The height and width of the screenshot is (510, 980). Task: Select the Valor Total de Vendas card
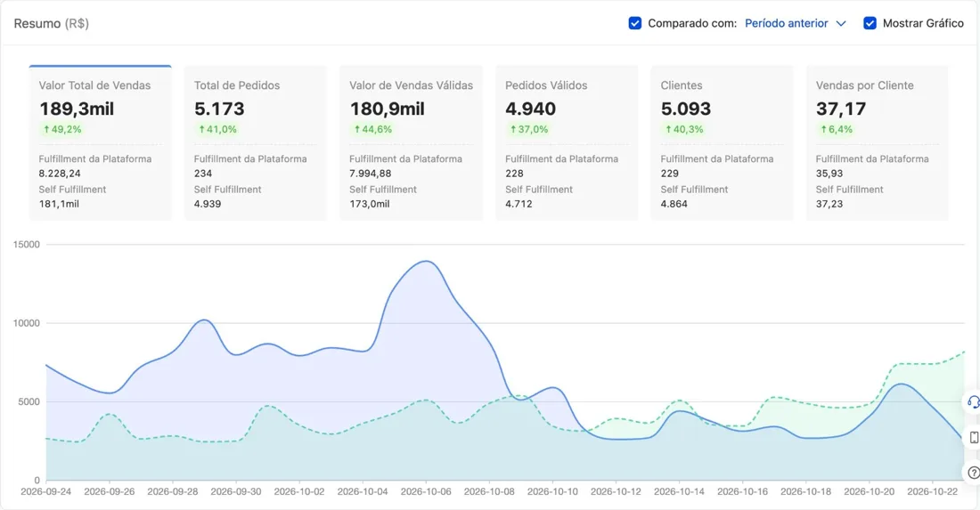point(100,142)
